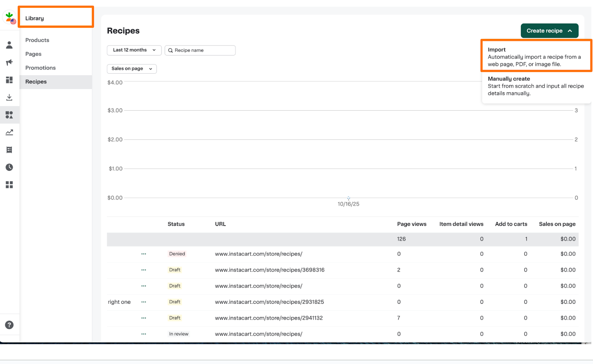Select the library shapes sidebar icon
The width and height of the screenshot is (593, 364).
9,115
